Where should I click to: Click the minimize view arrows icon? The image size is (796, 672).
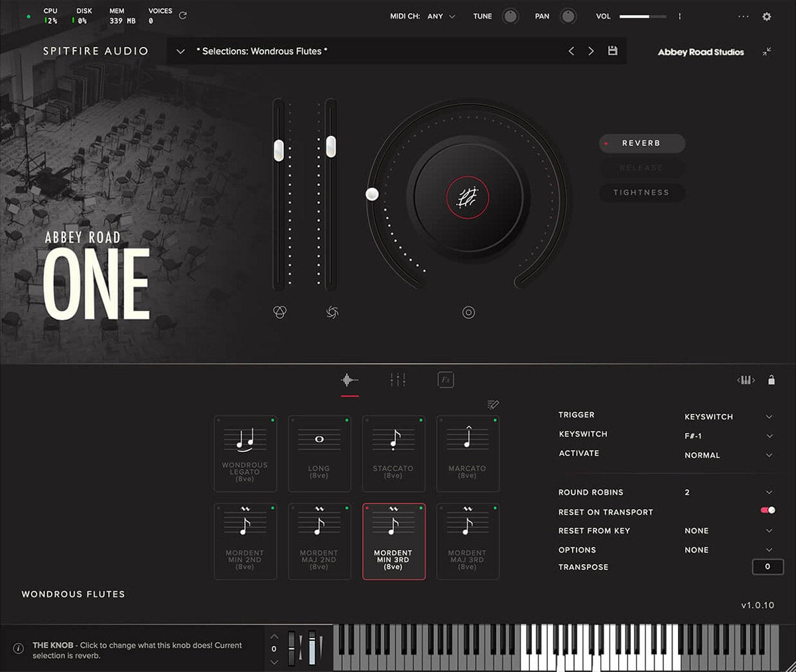tap(767, 51)
